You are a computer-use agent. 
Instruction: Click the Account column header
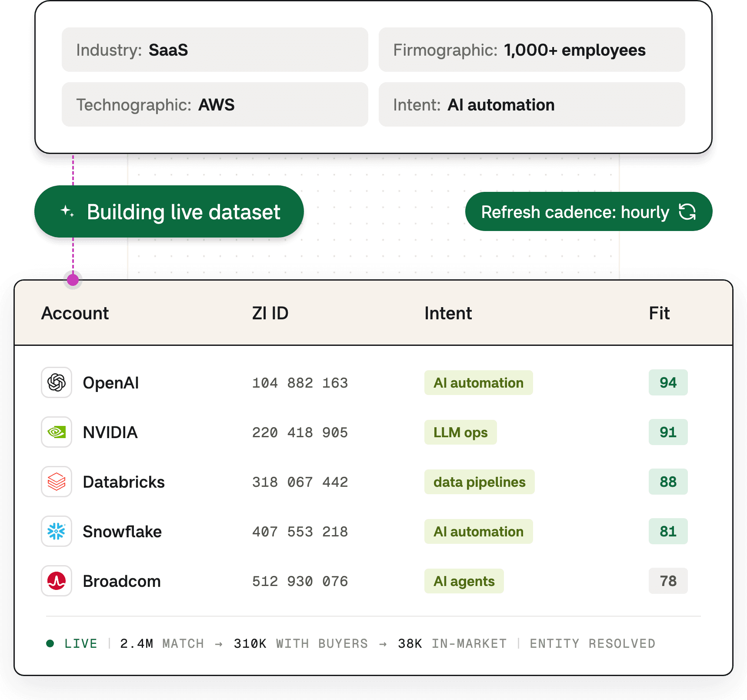pyautogui.click(x=75, y=313)
